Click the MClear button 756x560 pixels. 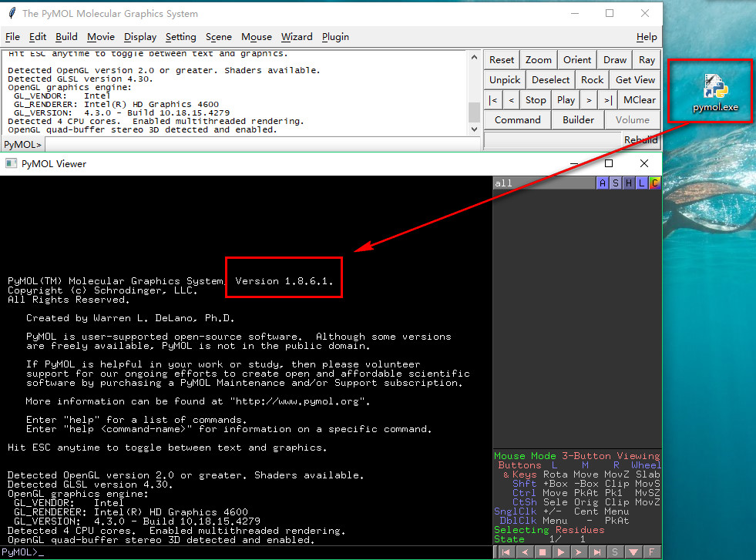(640, 100)
